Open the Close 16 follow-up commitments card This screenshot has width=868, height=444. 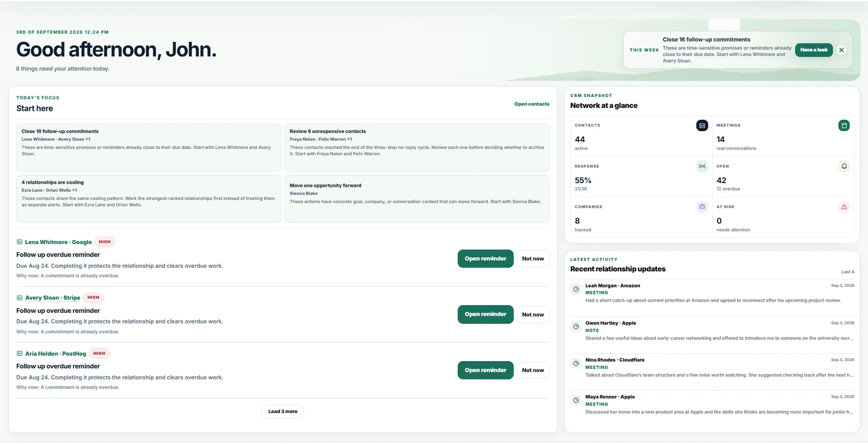tap(149, 148)
